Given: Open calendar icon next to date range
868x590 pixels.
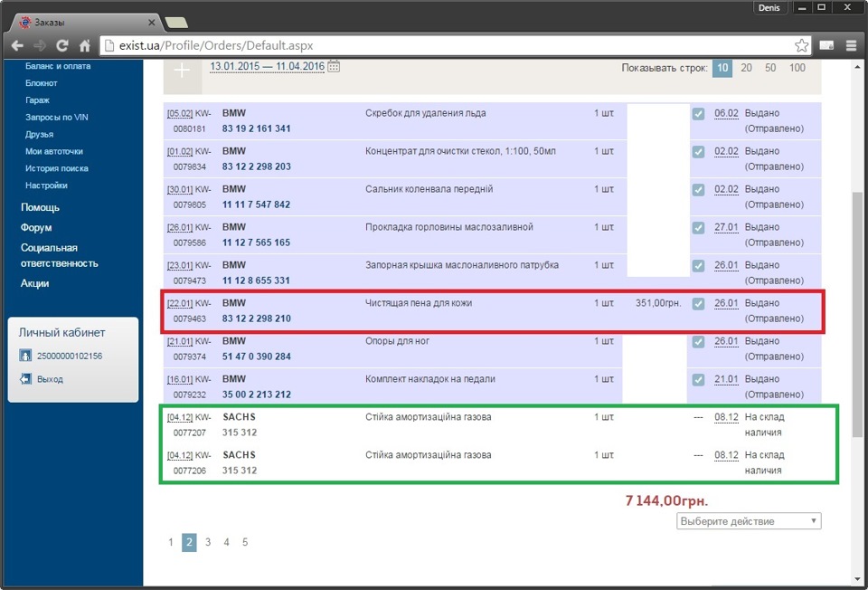Looking at the screenshot, I should [x=334, y=66].
